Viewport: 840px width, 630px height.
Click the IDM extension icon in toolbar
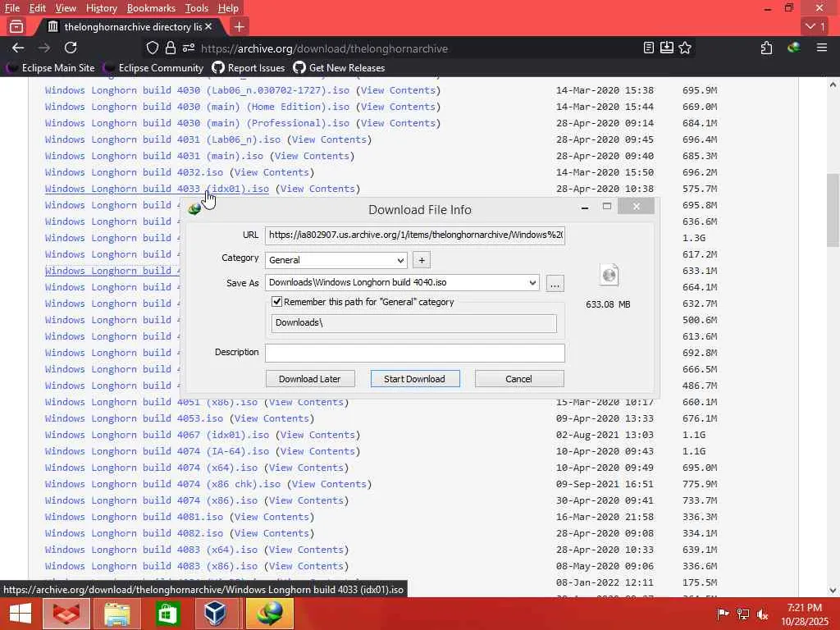tap(794, 48)
